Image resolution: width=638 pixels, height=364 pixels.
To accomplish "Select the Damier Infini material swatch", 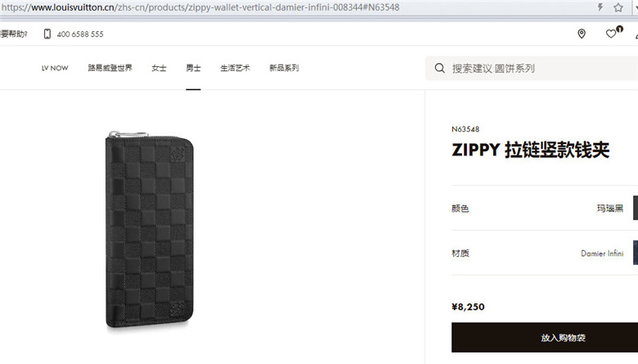I will coord(636,253).
